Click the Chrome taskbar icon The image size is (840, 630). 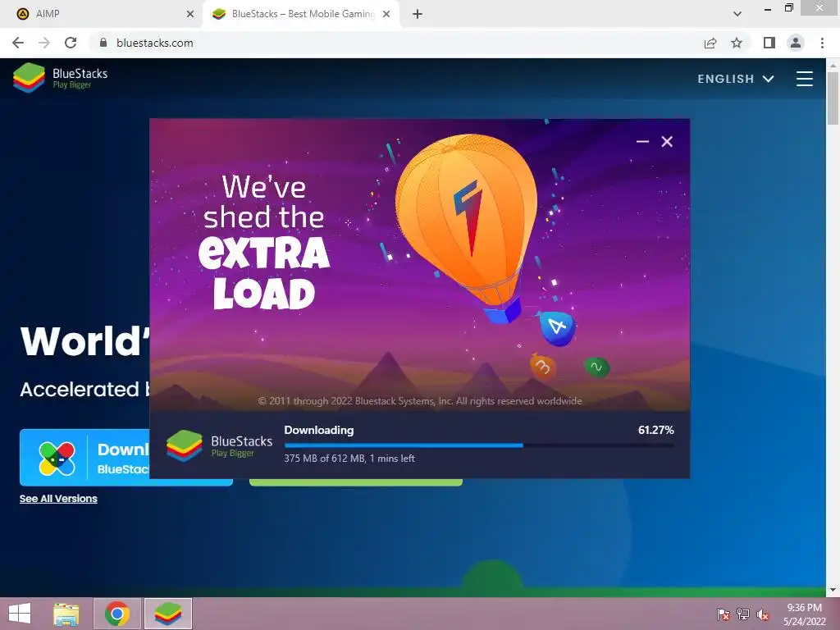[117, 614]
